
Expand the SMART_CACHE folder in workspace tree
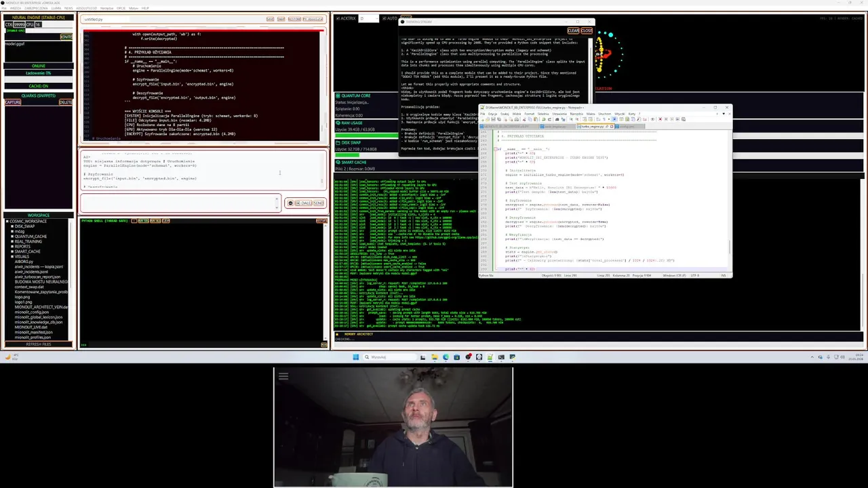click(12, 251)
